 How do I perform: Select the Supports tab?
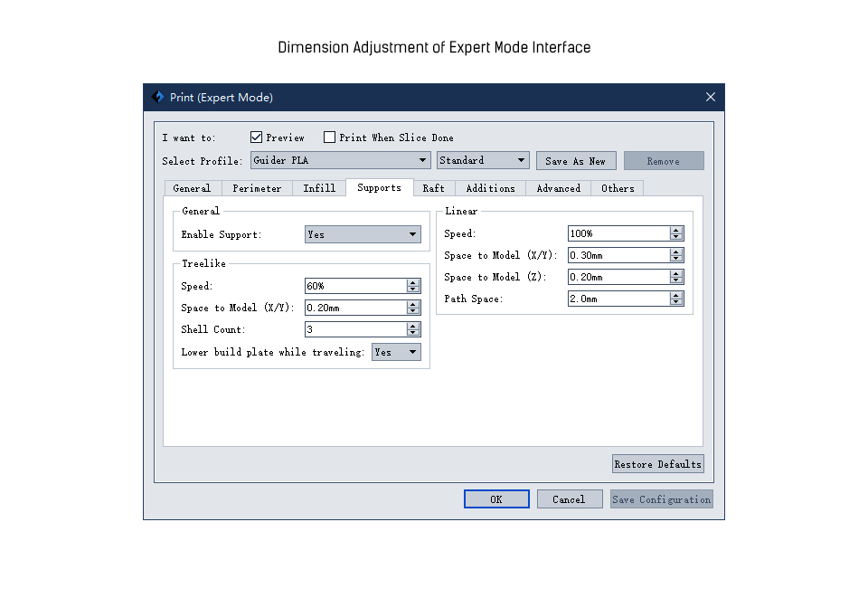[379, 187]
